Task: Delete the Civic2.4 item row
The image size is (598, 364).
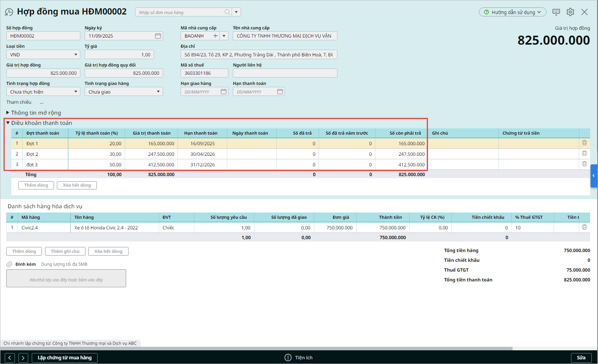Action: tap(584, 227)
